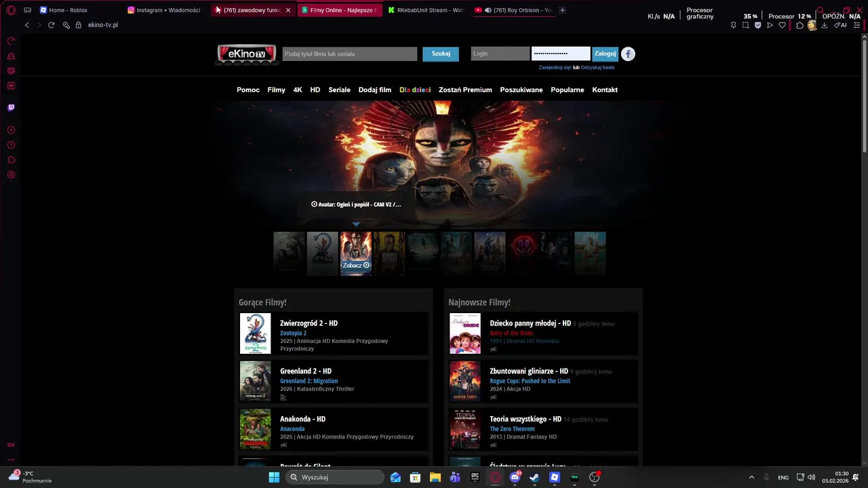Open the Opera GX main menu
The height and width of the screenshot is (488, 868).
coord(11,10)
